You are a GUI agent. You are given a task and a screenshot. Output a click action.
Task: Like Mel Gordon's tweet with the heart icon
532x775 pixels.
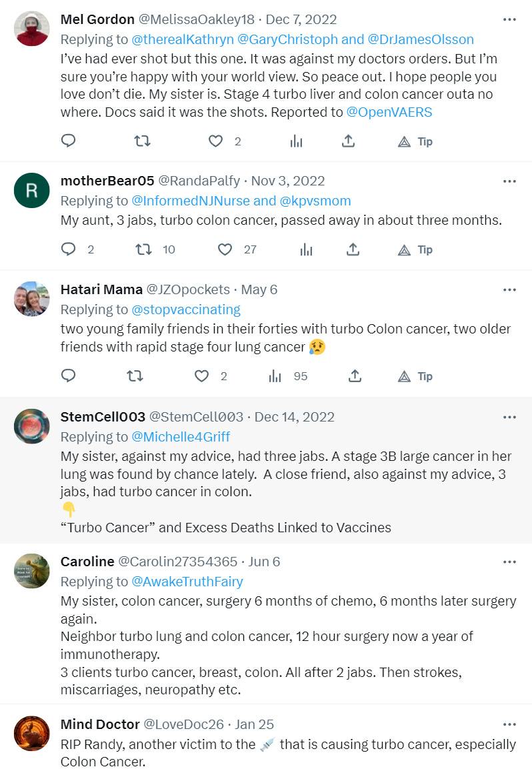coord(215,141)
